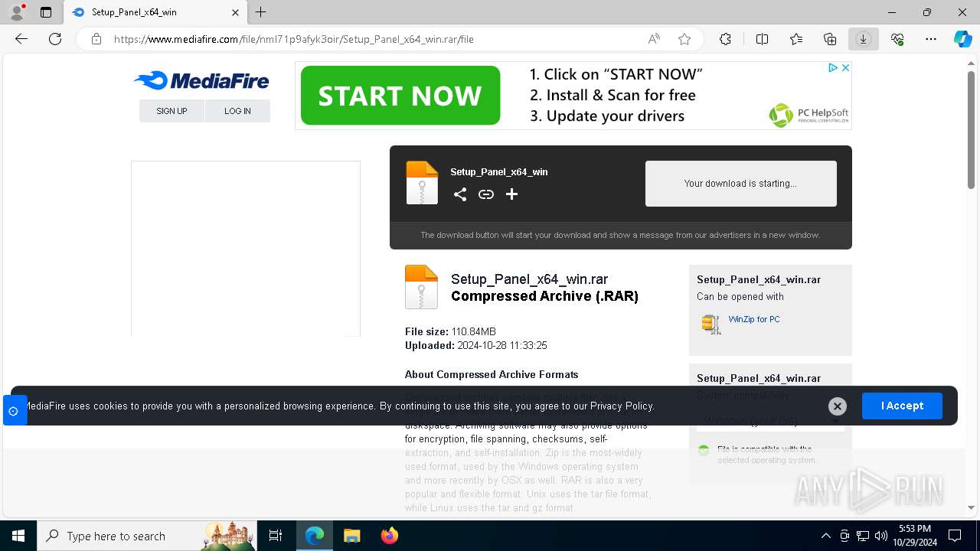This screenshot has height=551, width=980.
Task: Go back with the browser arrow
Action: click(21, 39)
